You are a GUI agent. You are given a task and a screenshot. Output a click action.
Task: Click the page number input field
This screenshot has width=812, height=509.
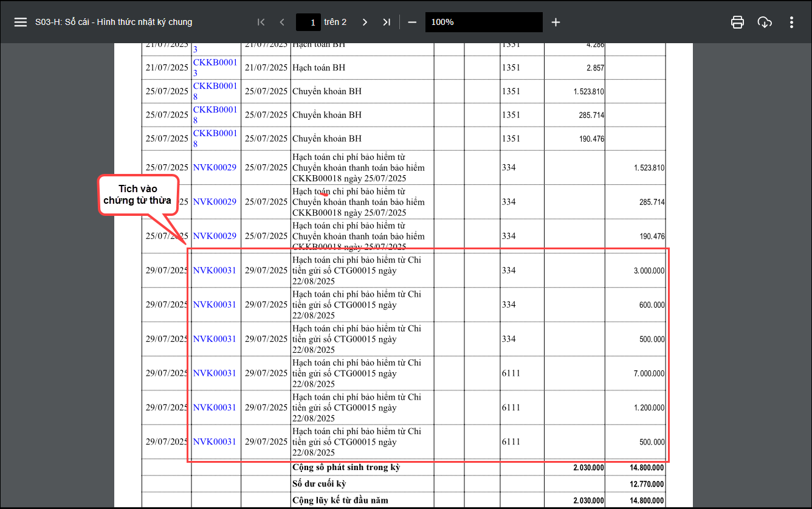pyautogui.click(x=308, y=22)
